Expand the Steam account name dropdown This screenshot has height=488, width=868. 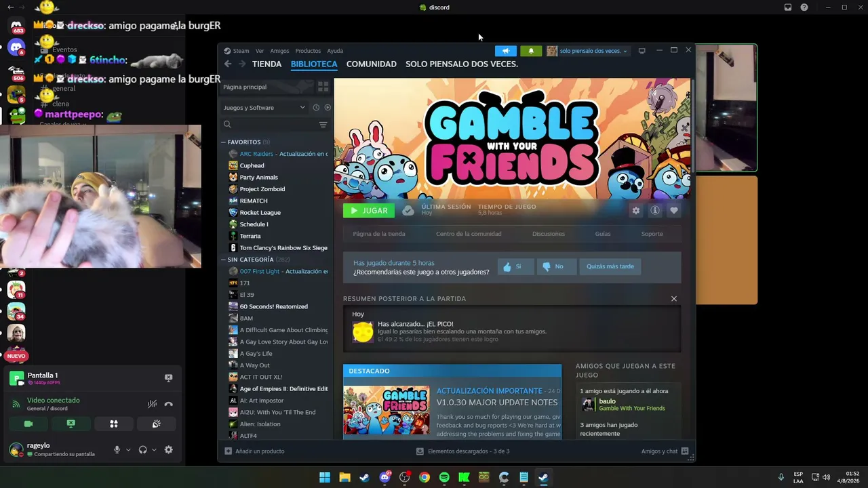click(x=587, y=51)
